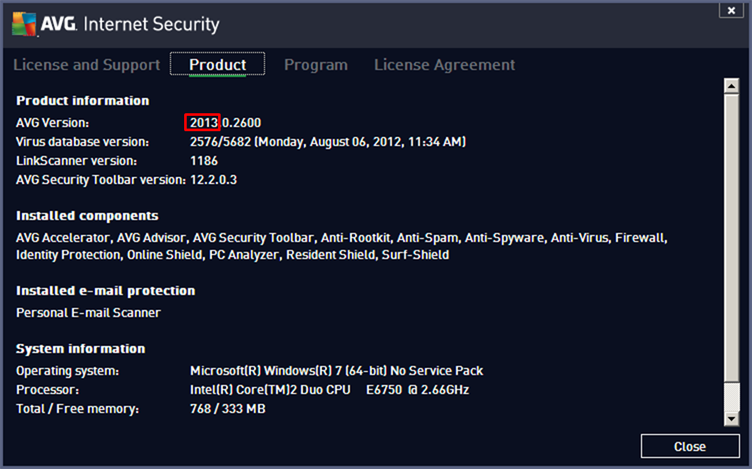Click the Close button

690,446
